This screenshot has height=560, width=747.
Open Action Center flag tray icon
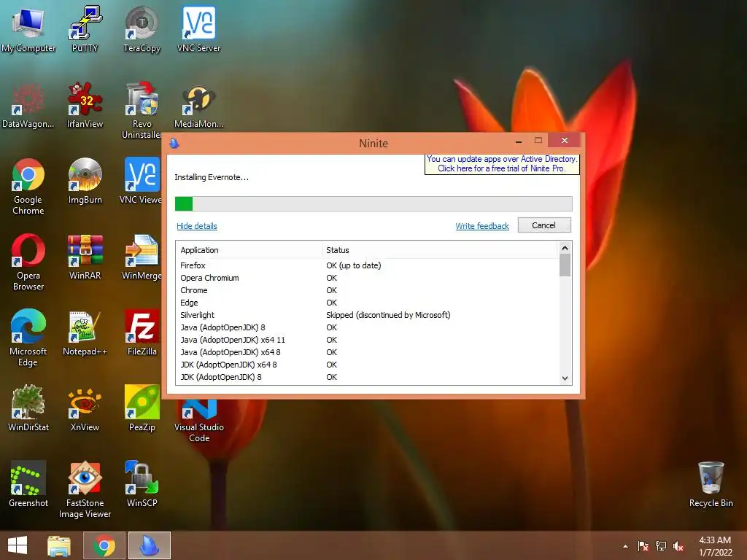tap(643, 546)
